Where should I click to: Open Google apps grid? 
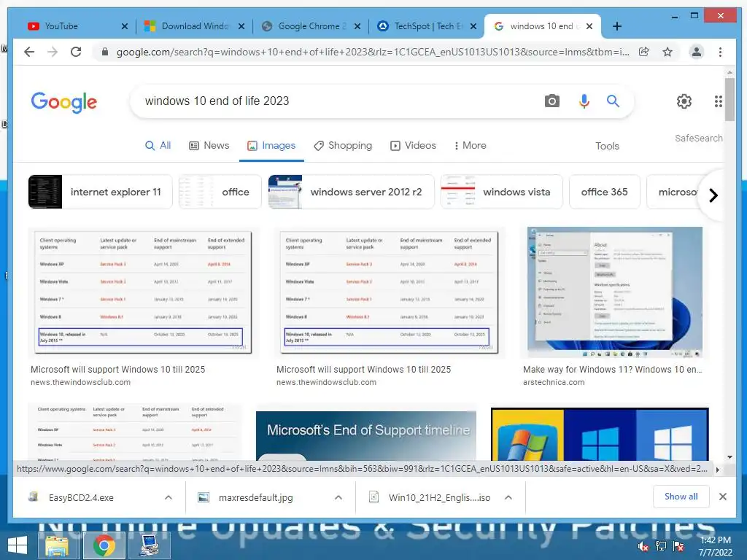719,101
